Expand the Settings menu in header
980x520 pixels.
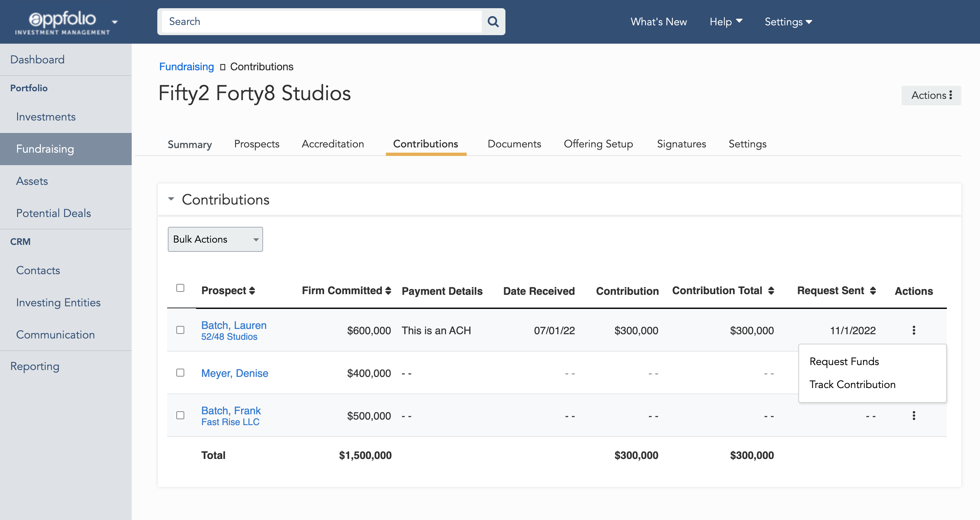(788, 22)
